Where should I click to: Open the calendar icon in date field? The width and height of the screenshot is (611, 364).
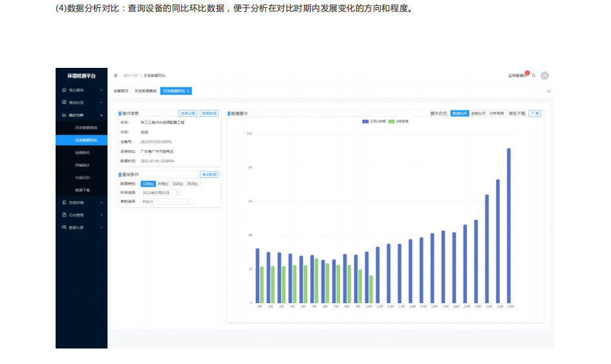tap(177, 193)
